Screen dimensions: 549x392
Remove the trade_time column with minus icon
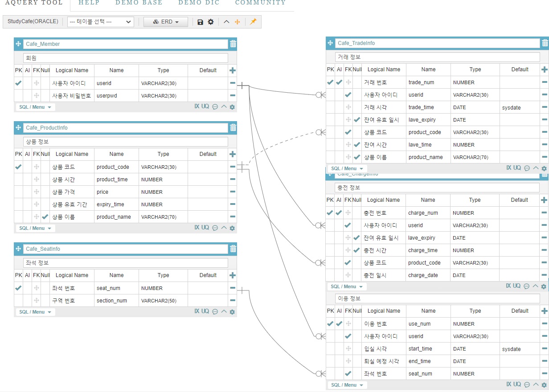click(x=545, y=107)
